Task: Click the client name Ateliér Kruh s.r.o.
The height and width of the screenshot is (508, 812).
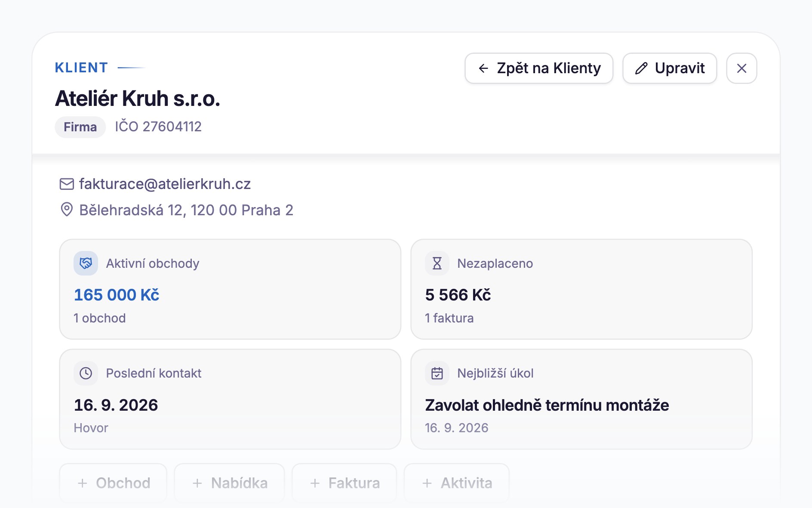Action: pos(138,99)
